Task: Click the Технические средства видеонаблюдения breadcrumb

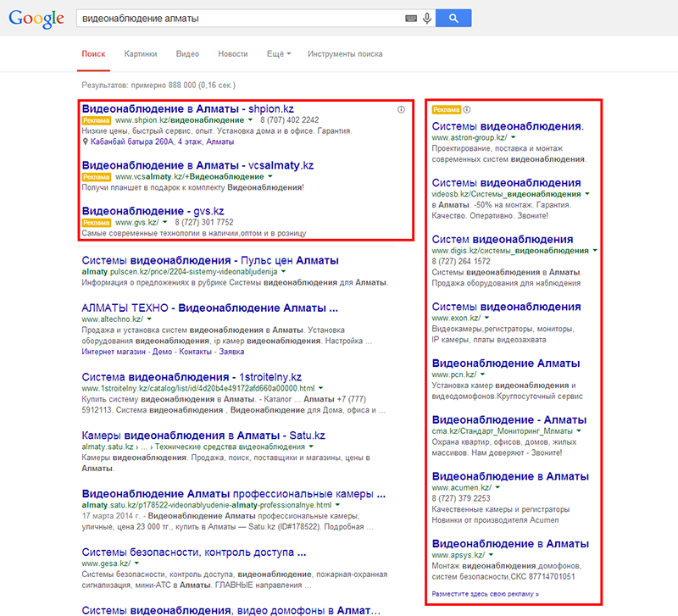Action: tap(230, 447)
